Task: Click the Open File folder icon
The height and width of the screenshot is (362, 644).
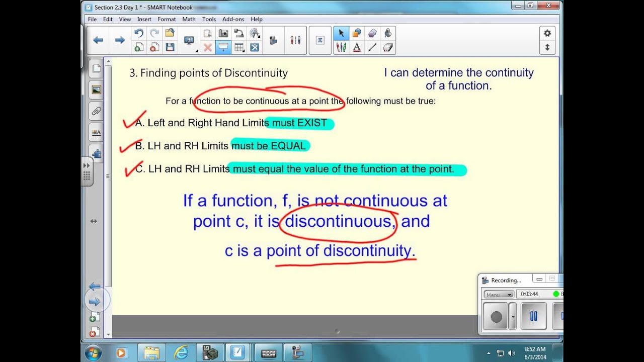Action: (170, 33)
